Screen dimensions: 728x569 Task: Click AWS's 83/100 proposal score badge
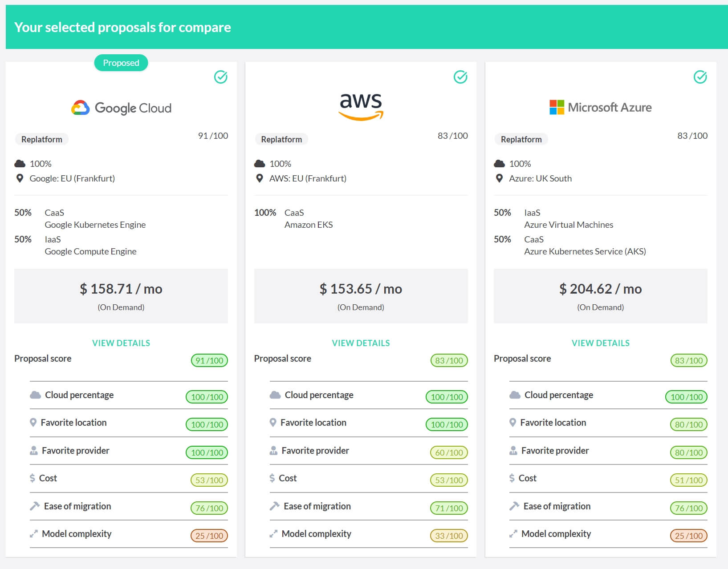449,360
